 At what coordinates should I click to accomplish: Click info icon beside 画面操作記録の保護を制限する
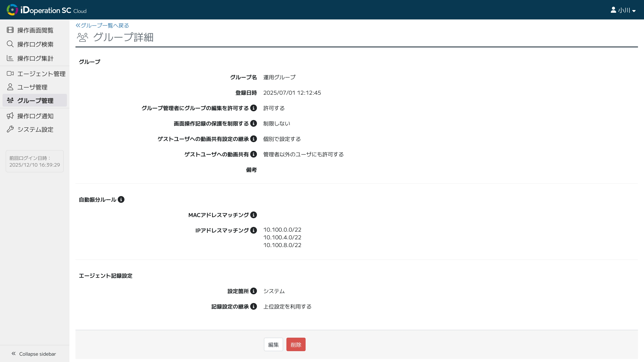tap(254, 123)
